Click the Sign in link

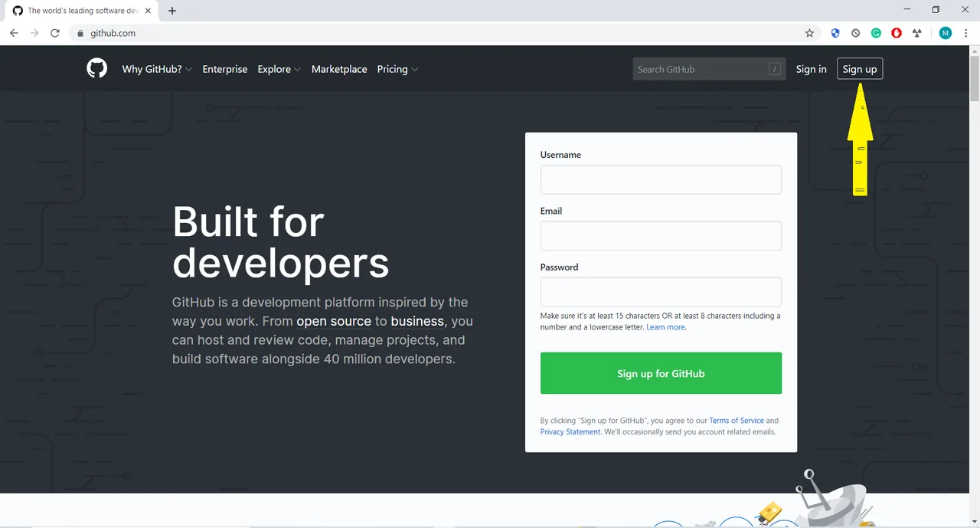811,69
